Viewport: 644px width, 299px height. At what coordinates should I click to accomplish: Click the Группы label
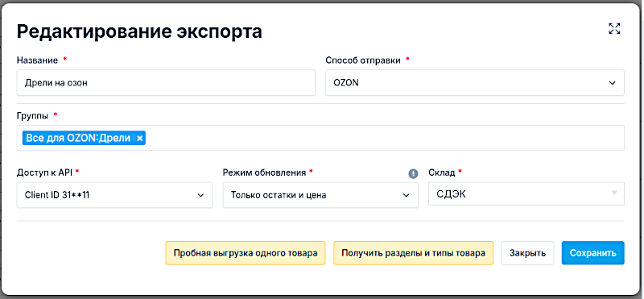point(32,115)
